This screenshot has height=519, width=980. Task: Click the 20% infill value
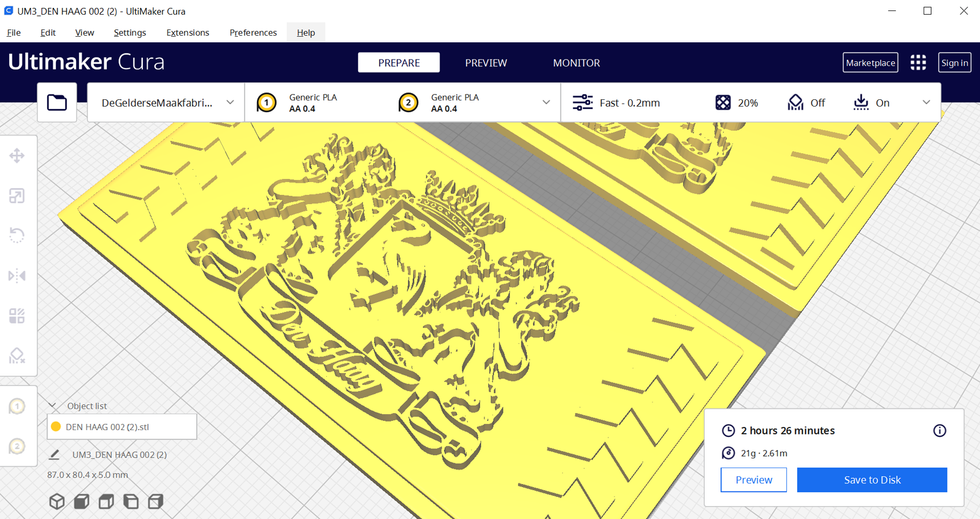748,103
